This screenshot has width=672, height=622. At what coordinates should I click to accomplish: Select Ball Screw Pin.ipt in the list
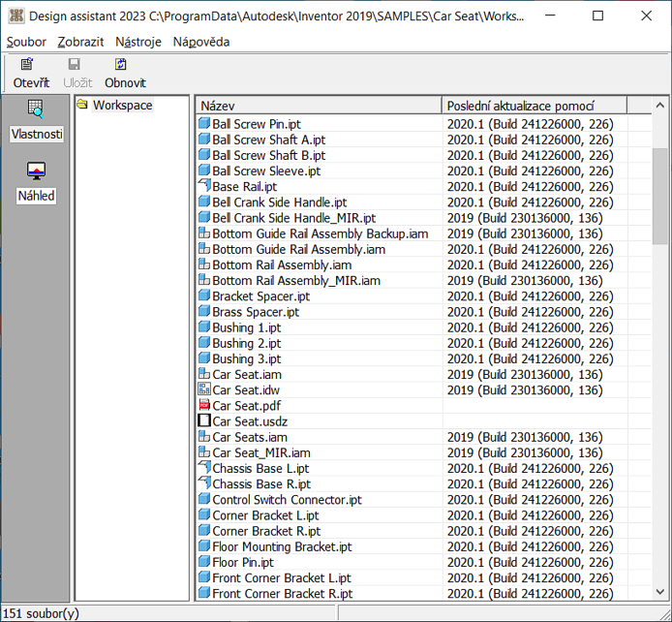coord(257,124)
